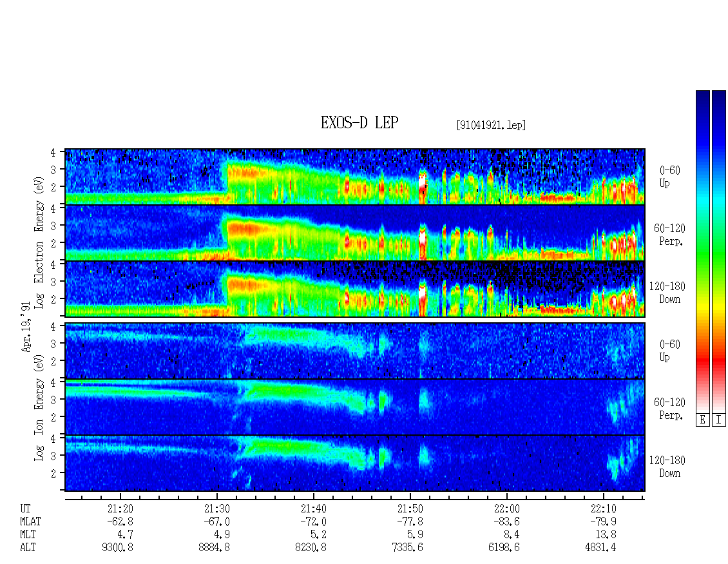This screenshot has height=564, width=728.
Task: Select the [91041921.lep] file name label
Action: point(491,124)
